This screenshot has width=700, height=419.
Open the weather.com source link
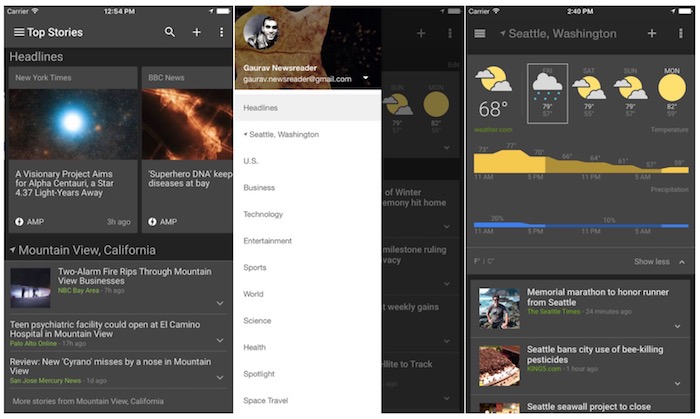494,129
